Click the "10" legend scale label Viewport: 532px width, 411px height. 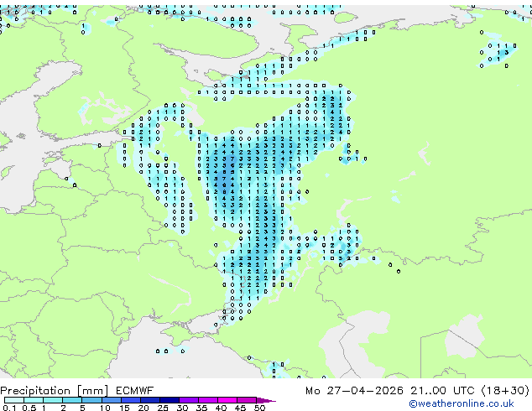105,408
